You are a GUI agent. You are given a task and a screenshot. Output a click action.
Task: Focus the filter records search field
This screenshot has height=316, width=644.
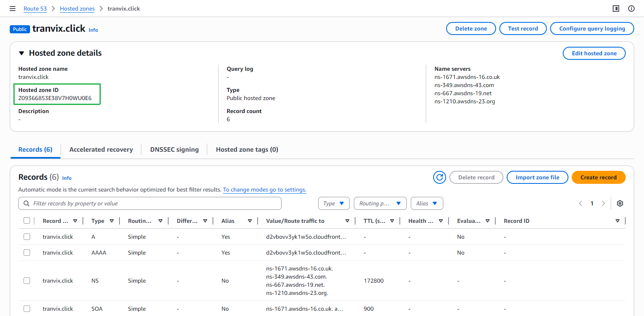150,203
